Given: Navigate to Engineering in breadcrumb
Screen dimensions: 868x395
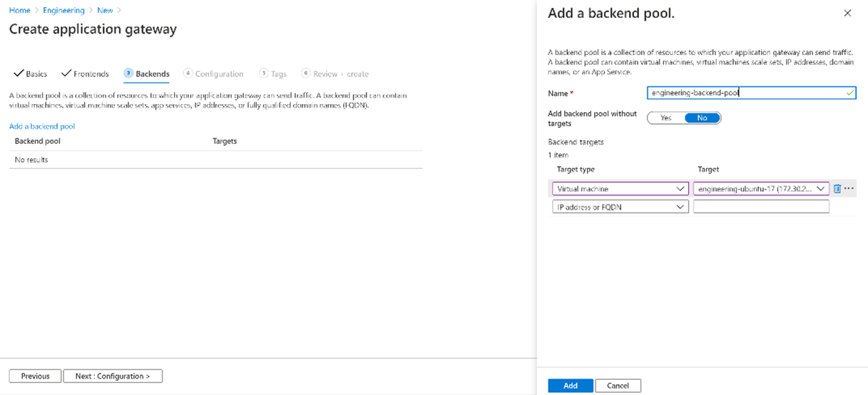Looking at the screenshot, I should click(x=63, y=11).
